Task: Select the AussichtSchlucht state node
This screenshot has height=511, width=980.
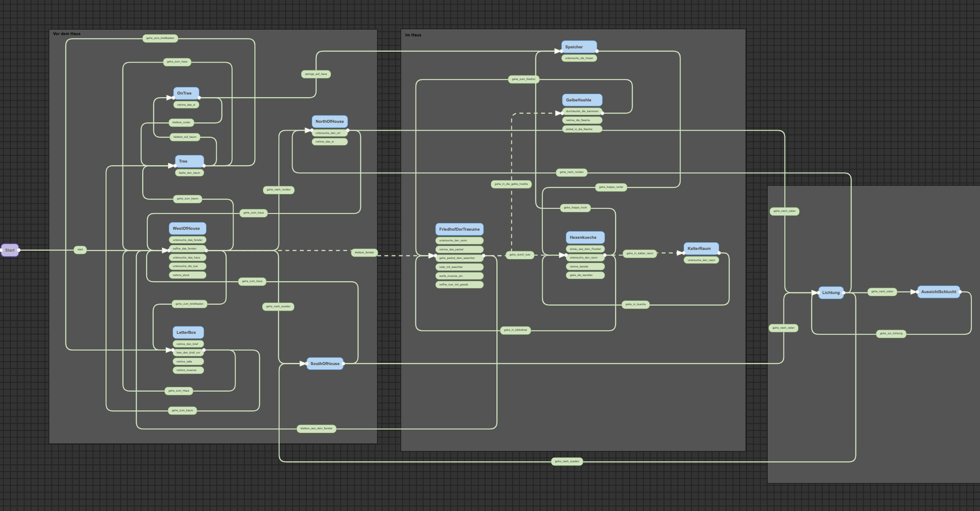Action: (x=938, y=292)
